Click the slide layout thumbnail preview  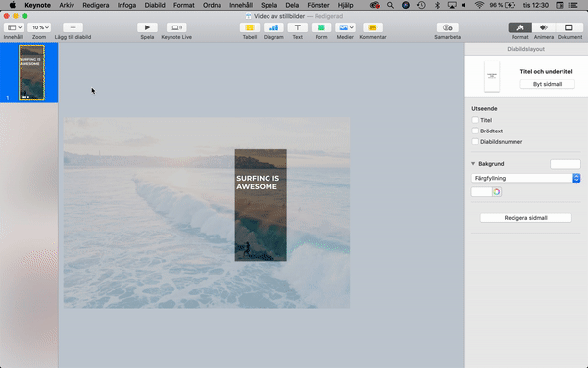492,77
